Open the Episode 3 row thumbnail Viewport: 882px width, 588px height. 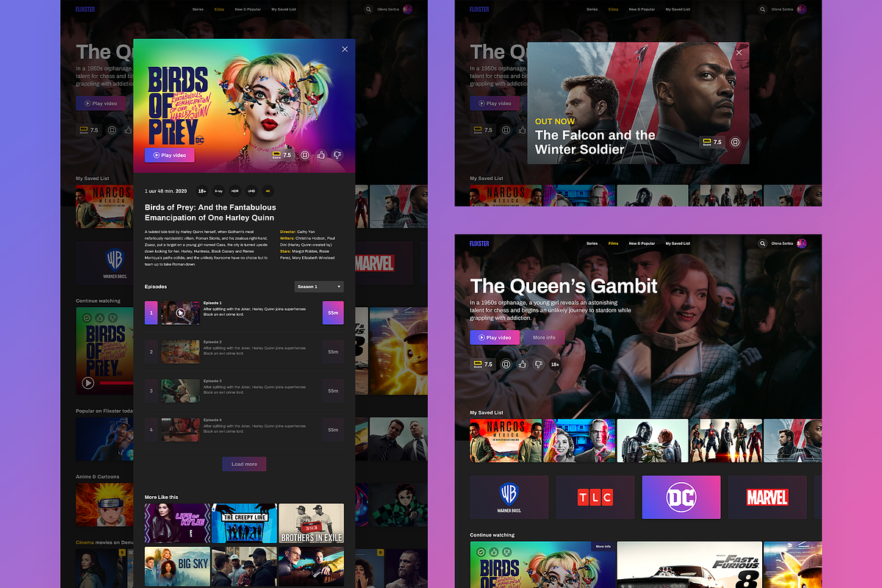[180, 390]
